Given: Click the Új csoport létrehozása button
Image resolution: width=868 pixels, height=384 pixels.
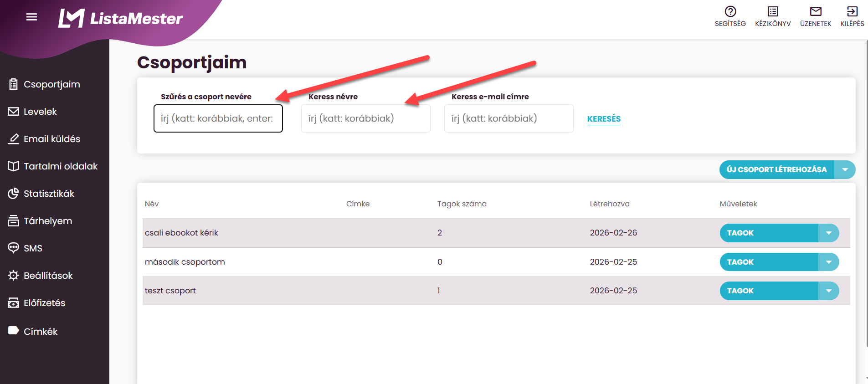Looking at the screenshot, I should (777, 169).
